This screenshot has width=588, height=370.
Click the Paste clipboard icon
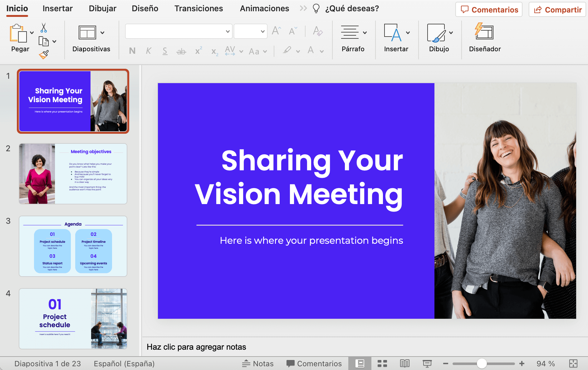click(18, 33)
